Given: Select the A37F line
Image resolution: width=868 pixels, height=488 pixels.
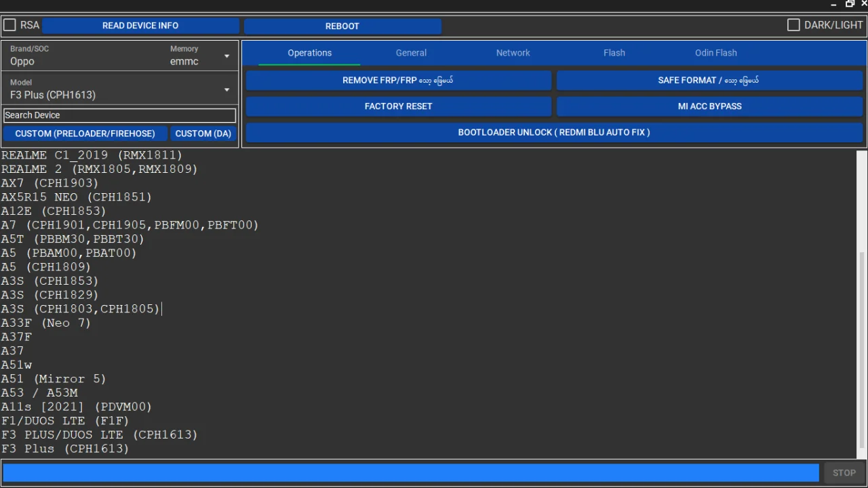Looking at the screenshot, I should coord(16,337).
